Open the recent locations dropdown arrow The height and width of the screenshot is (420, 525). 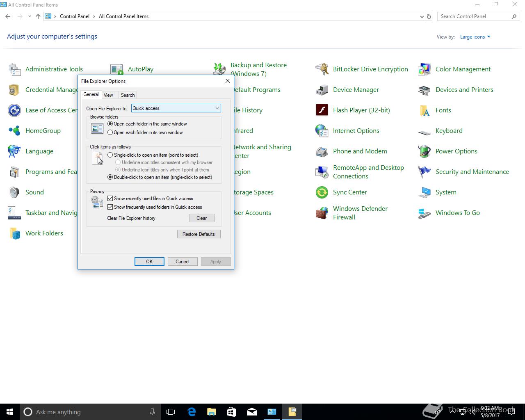point(30,16)
